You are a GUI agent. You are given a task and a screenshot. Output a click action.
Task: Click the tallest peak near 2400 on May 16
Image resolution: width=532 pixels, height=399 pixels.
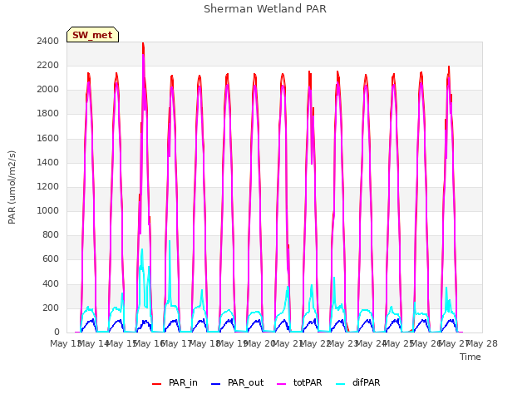[143, 43]
